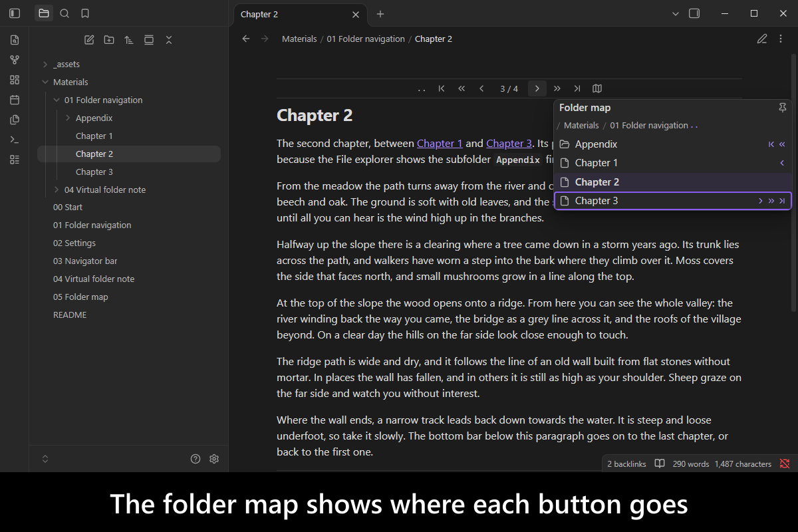Go to previous note single chevron
This screenshot has width=798, height=532.
(481, 88)
